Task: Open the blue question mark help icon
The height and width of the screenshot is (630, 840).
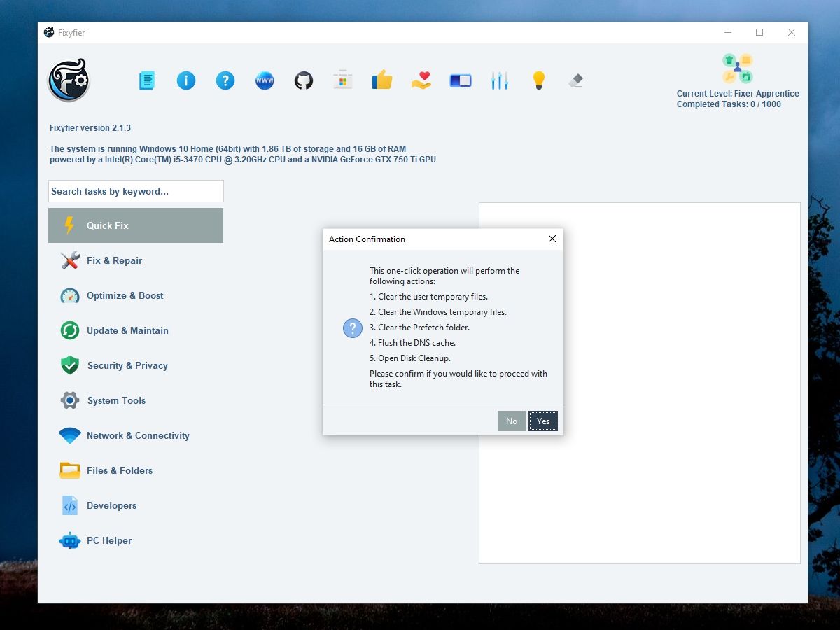Action: coord(225,80)
